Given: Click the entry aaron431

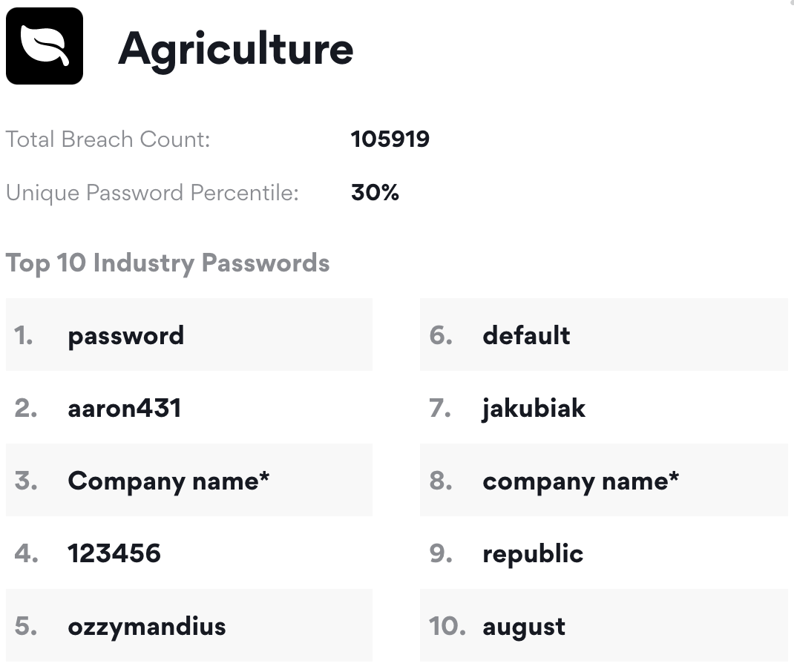Looking at the screenshot, I should coord(189,407).
